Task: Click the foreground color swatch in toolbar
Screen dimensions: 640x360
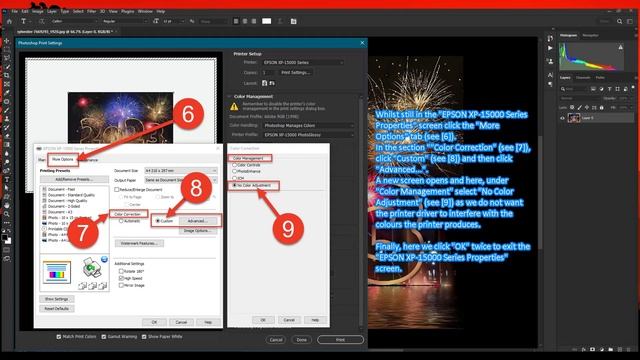Action: tap(5, 237)
